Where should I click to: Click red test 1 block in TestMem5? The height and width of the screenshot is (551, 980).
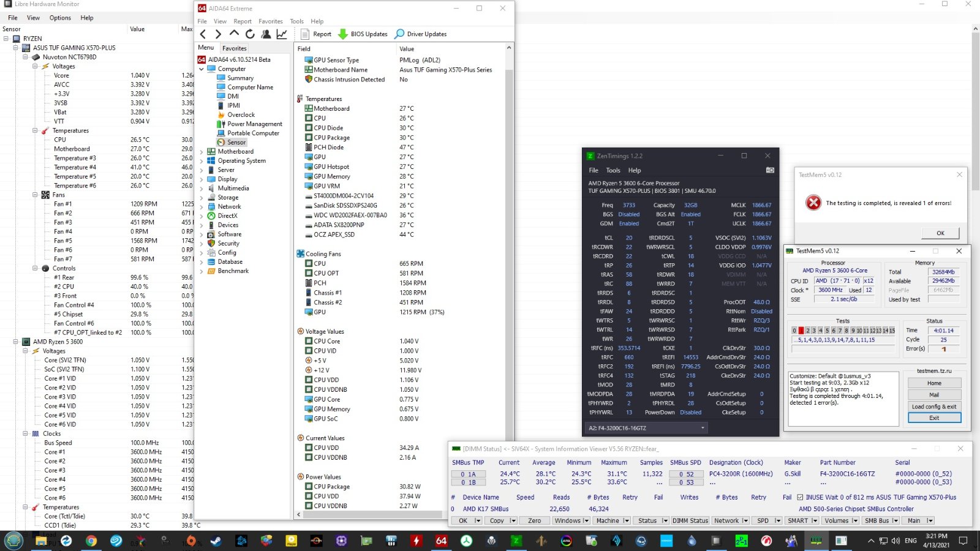point(801,331)
